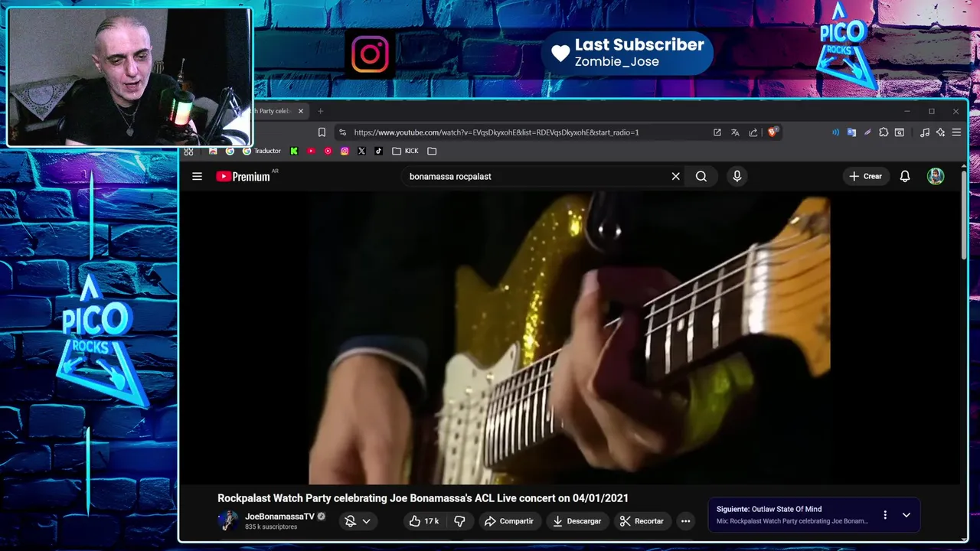The image size is (980, 551).
Task: Click the video player to pause
Action: click(x=570, y=337)
